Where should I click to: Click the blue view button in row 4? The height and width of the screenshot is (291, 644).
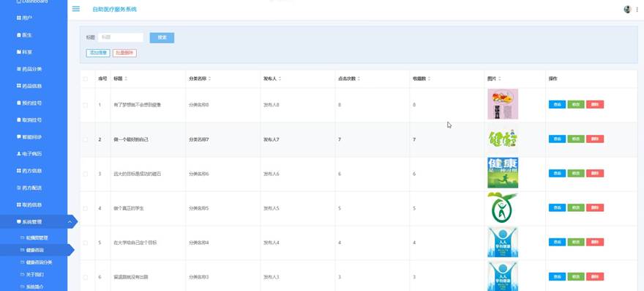[x=558, y=208]
